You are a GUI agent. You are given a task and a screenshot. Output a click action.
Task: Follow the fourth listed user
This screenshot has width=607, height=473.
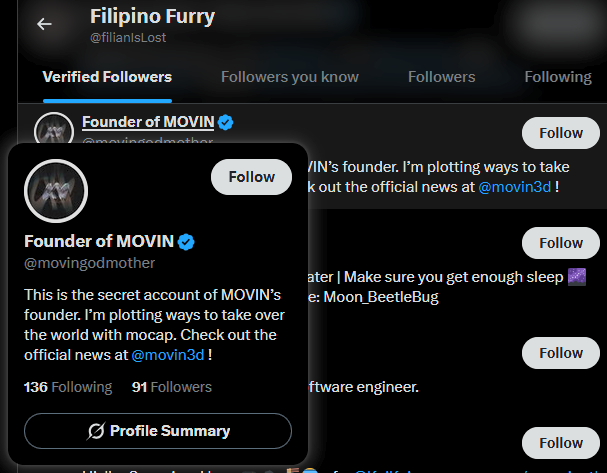point(560,443)
